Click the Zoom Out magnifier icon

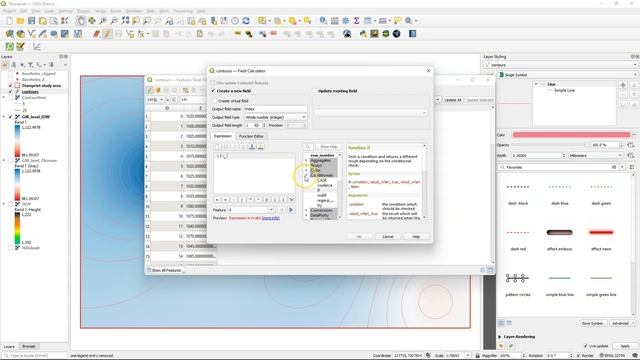114,20
